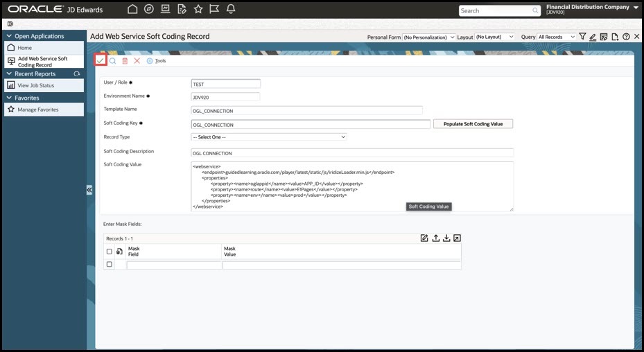Expand the carousel arrow icon below logo
The image size is (644, 352).
click(x=10, y=24)
